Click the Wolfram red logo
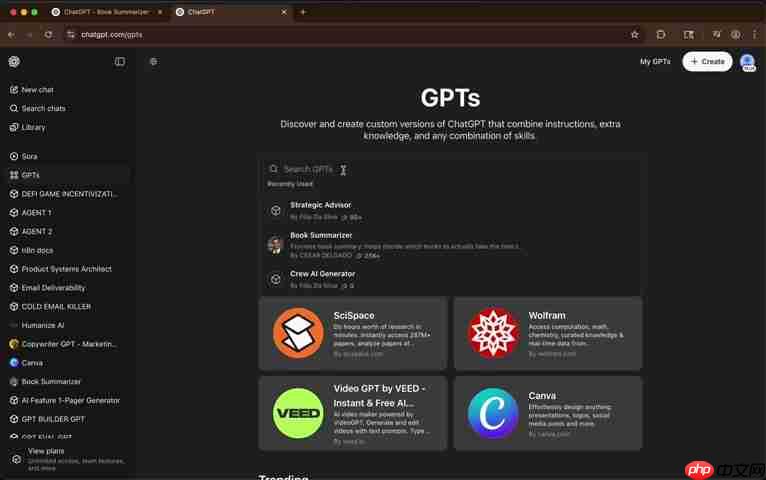This screenshot has height=480, width=766. [x=493, y=334]
